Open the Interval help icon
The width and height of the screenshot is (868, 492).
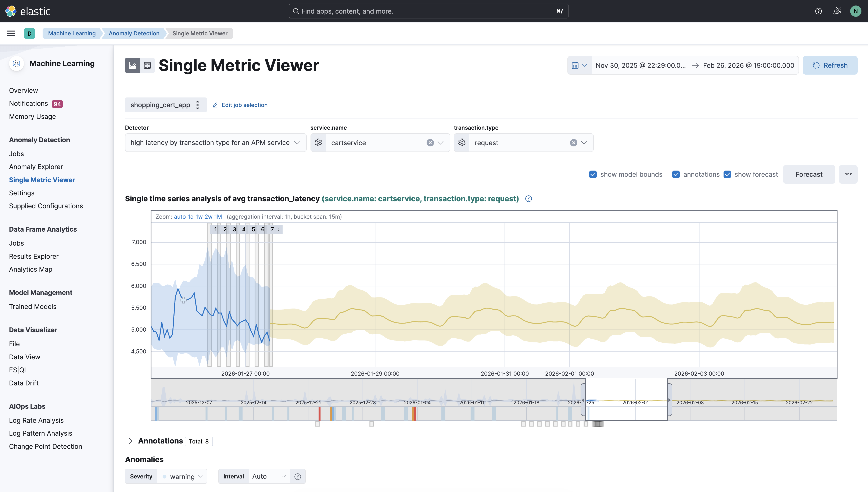point(298,477)
